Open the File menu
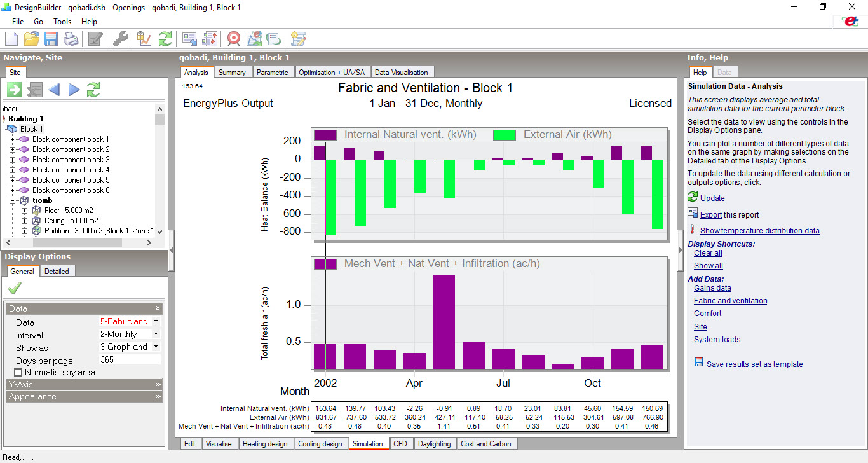The height and width of the screenshot is (463, 868). point(18,22)
